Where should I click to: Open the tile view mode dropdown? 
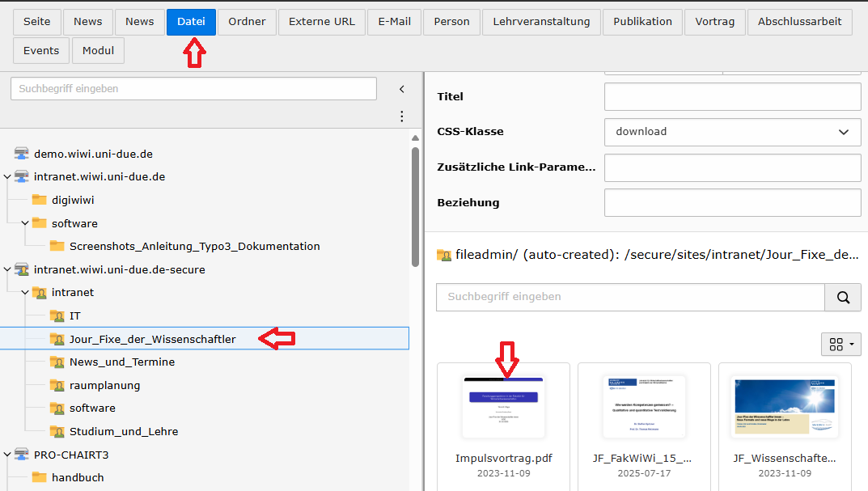[x=840, y=345]
